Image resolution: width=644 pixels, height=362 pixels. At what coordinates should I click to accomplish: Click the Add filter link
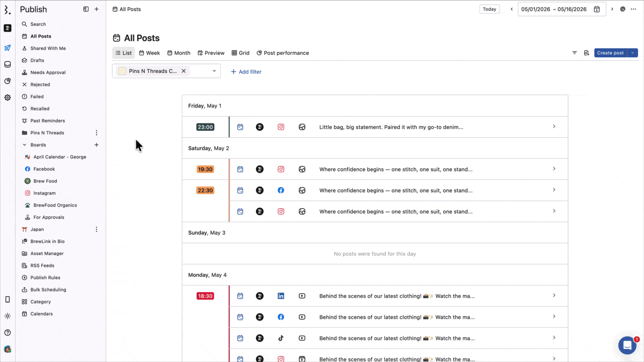click(246, 72)
